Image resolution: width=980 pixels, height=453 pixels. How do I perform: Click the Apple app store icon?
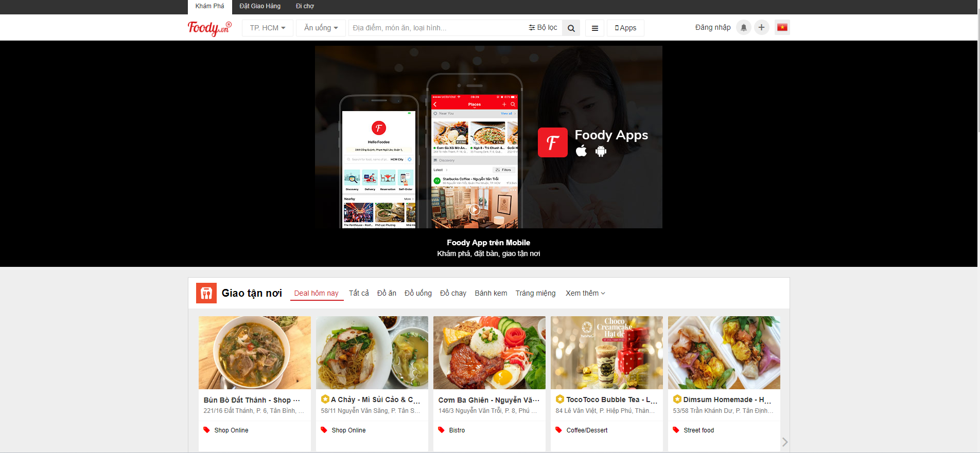(581, 151)
